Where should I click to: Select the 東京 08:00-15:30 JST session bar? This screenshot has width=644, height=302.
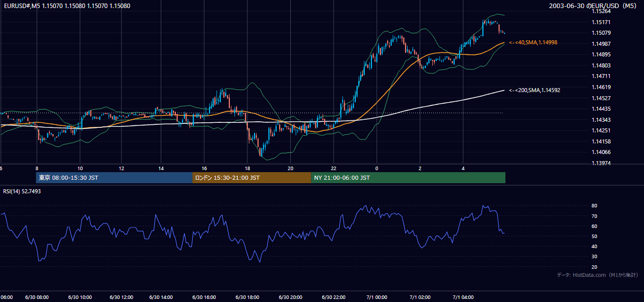pos(114,178)
